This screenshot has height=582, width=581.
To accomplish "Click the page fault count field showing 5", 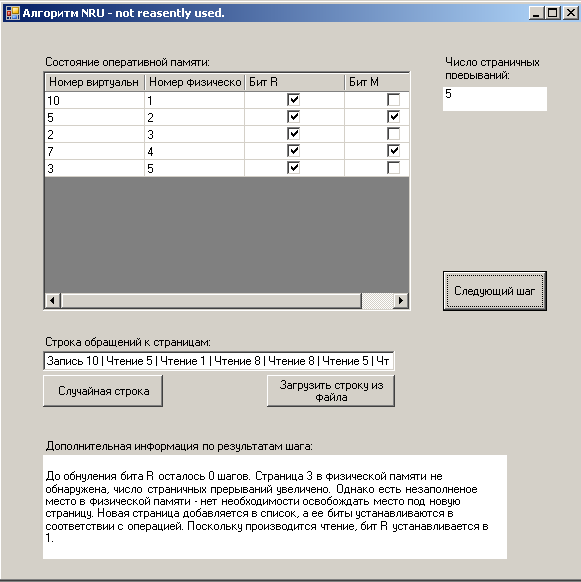I will pyautogui.click(x=494, y=99).
